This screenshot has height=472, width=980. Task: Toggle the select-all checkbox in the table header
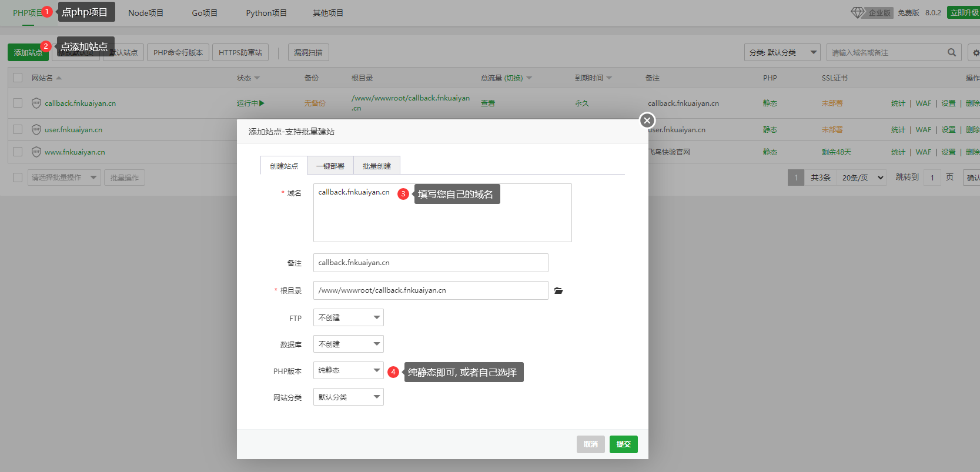click(x=18, y=78)
